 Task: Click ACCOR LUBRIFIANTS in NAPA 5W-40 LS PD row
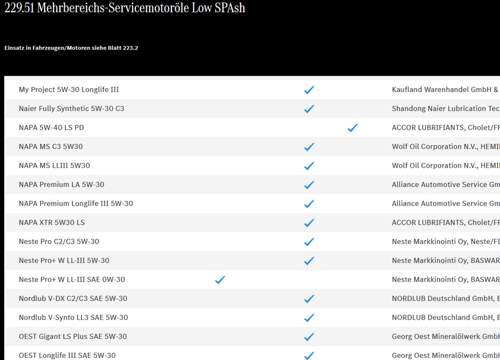[446, 127]
